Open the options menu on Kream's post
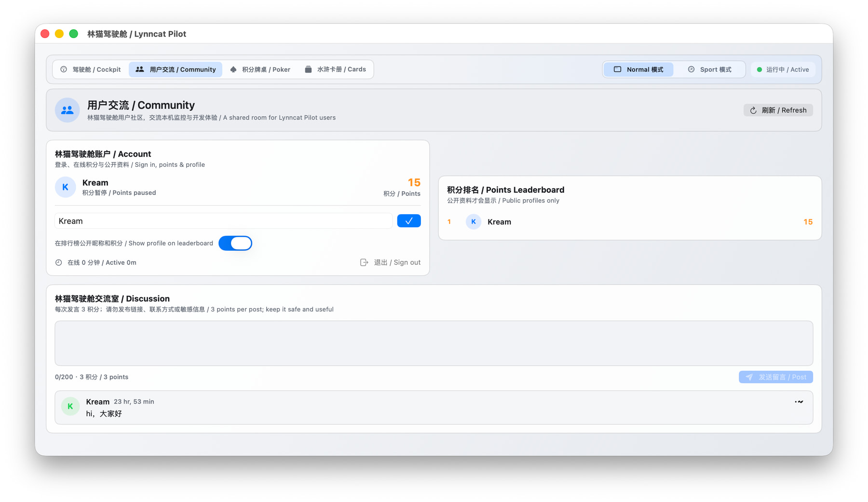Screen dimensions: 868x502 (x=799, y=402)
